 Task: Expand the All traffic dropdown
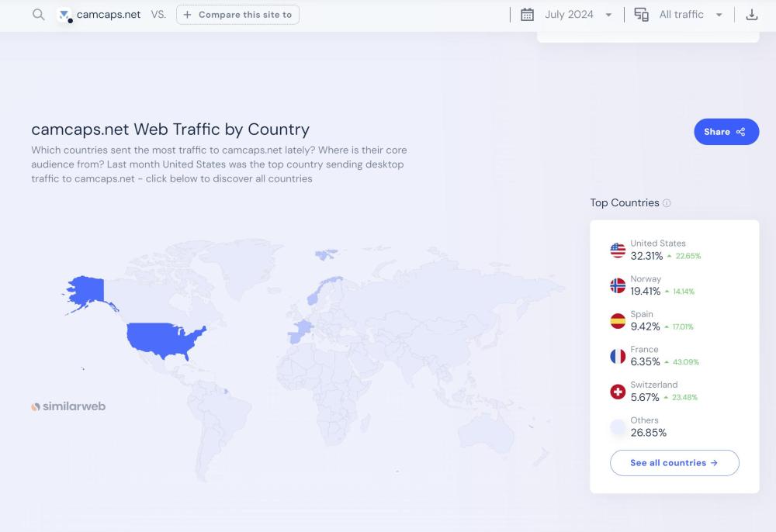691,15
